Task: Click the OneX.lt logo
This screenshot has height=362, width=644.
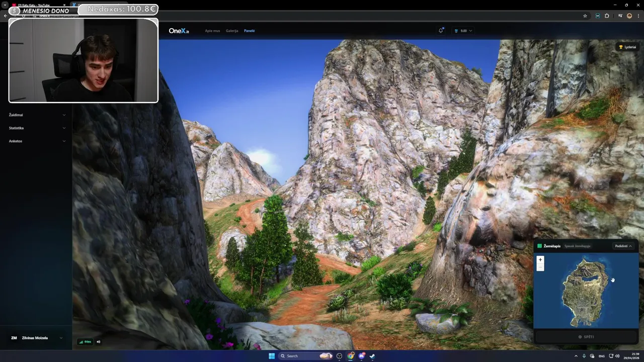Action: click(179, 31)
